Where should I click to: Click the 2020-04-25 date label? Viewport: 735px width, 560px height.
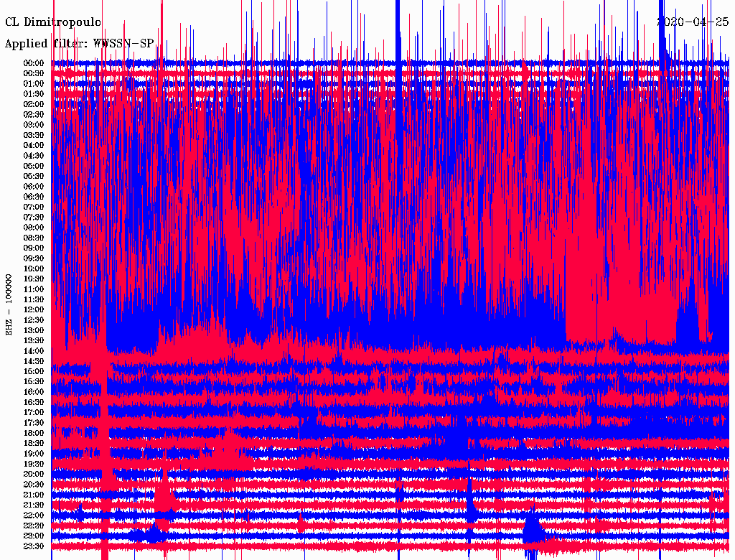[x=693, y=22]
